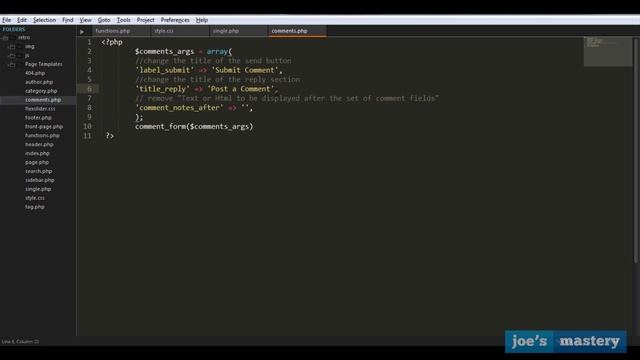Open the Edit menu
Screen dimensions: 640x360
22,20
